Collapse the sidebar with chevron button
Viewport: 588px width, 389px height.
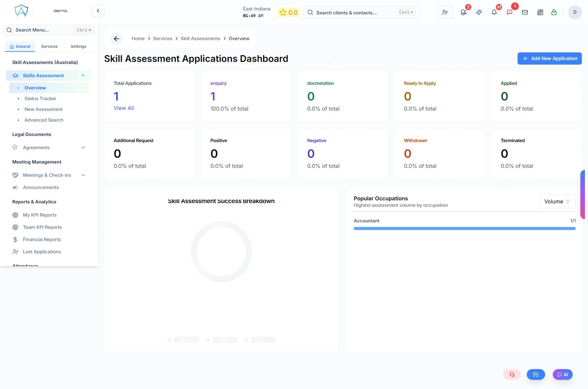(98, 11)
